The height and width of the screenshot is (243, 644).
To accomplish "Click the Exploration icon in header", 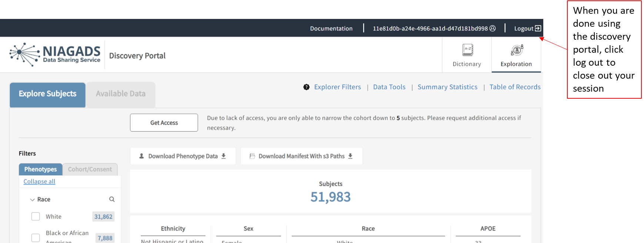I will tap(517, 50).
